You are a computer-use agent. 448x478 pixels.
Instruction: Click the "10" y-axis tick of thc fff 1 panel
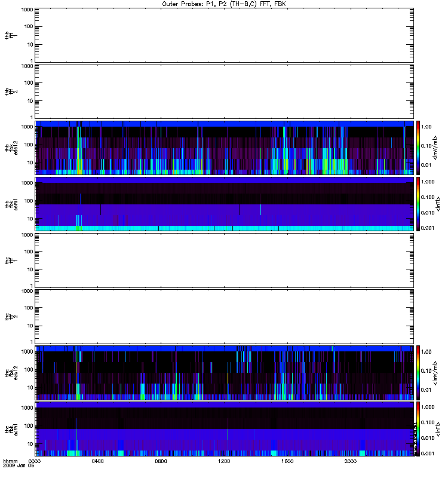(x=30, y=270)
